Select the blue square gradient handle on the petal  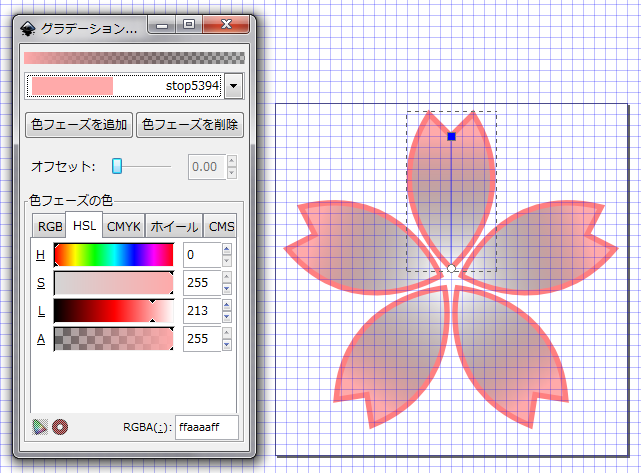[451, 136]
